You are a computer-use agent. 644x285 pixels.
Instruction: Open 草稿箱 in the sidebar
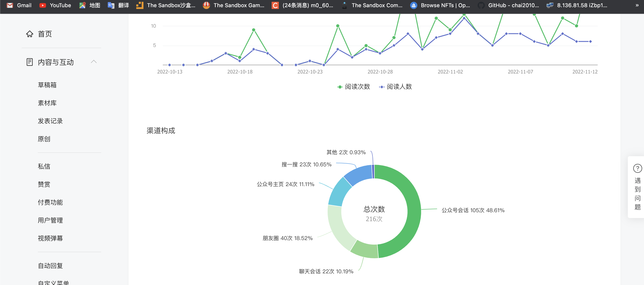47,85
